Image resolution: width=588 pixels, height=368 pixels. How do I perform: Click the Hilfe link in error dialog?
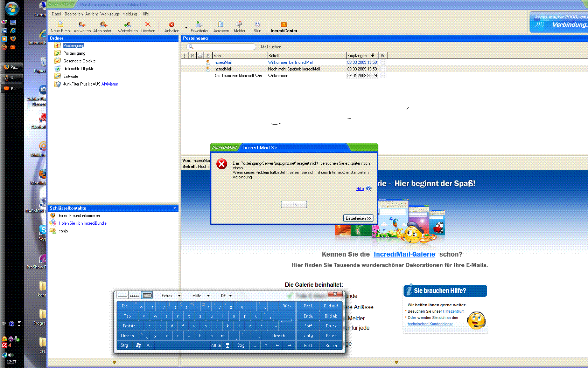pyautogui.click(x=360, y=189)
